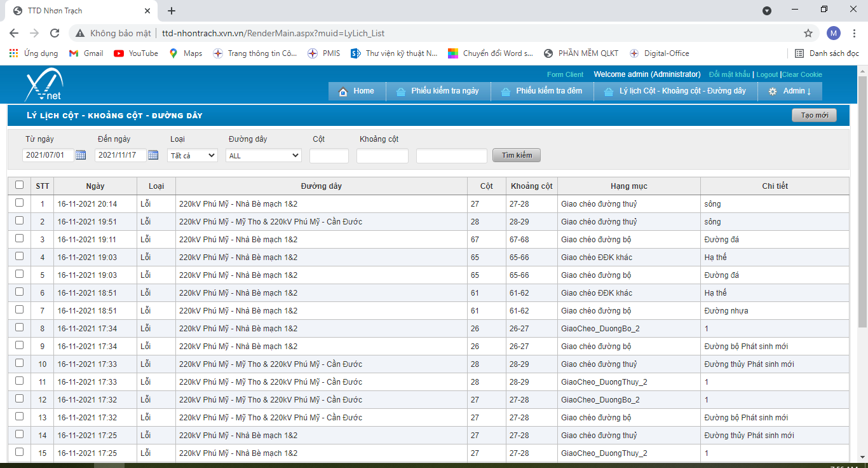
Task: Expand the Loại dropdown showing Tất cả
Action: tap(193, 155)
